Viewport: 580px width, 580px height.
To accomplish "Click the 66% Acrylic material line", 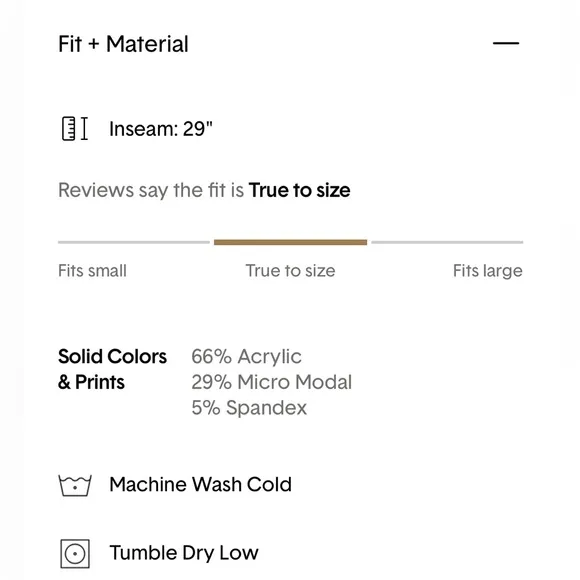I will pos(246,357).
